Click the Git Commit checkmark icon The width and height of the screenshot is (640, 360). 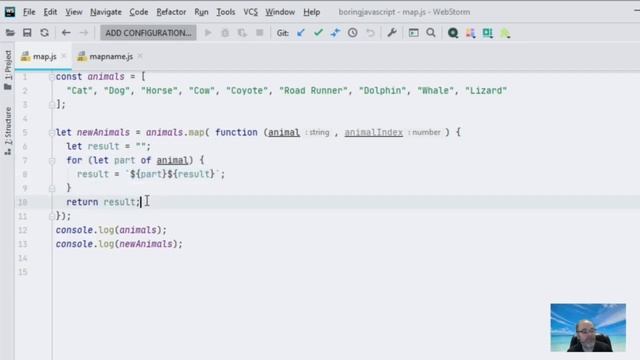coord(318,33)
